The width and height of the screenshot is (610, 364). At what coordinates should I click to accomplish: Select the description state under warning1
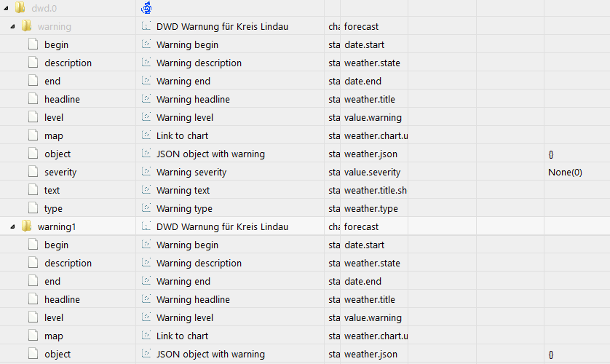tap(68, 264)
